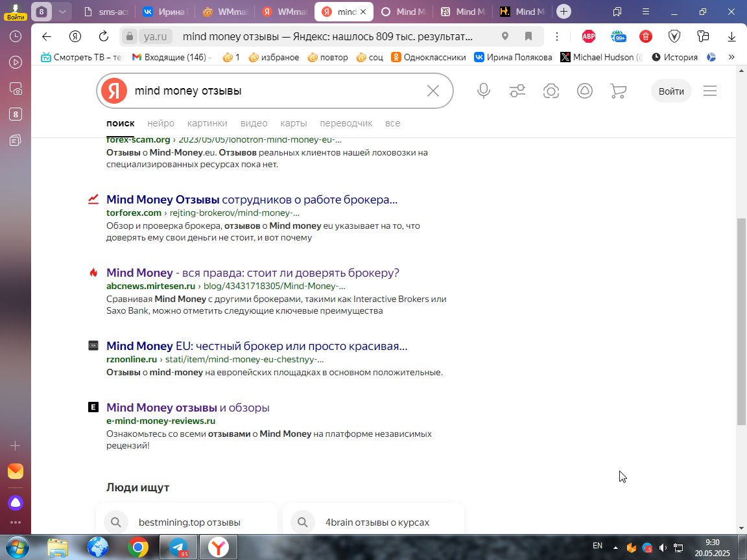This screenshot has width=747, height=560.
Task: Select the видео search tab
Action: pos(254,123)
